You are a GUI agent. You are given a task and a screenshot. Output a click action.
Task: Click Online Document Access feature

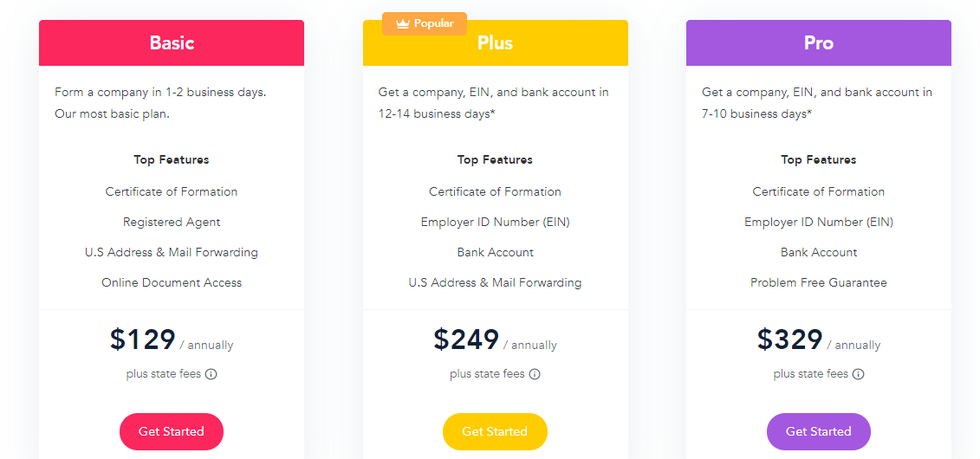[x=172, y=282]
